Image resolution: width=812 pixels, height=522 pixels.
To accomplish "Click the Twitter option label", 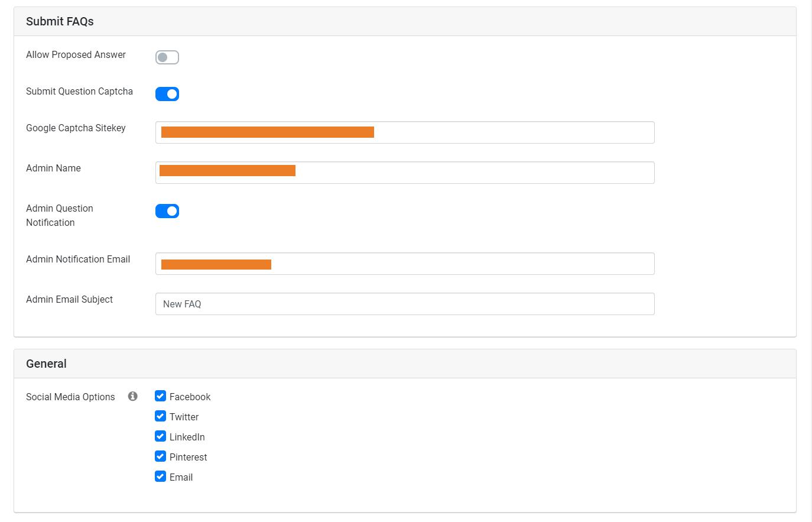I will point(184,417).
